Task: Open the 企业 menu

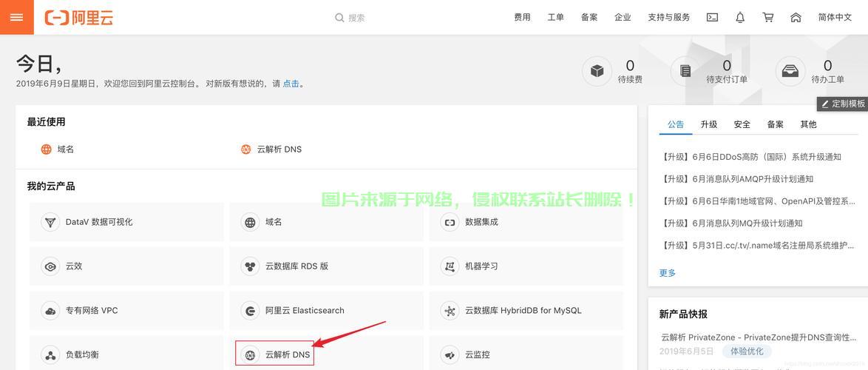Action: coord(623,17)
